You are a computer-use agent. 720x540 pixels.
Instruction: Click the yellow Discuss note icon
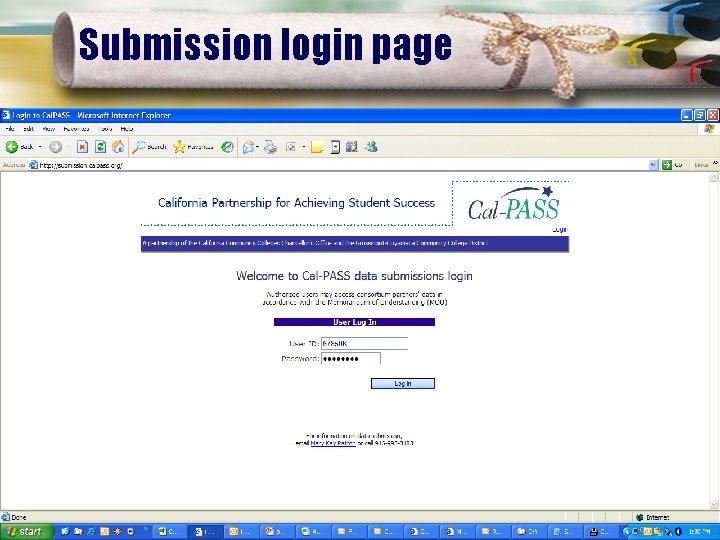click(317, 147)
